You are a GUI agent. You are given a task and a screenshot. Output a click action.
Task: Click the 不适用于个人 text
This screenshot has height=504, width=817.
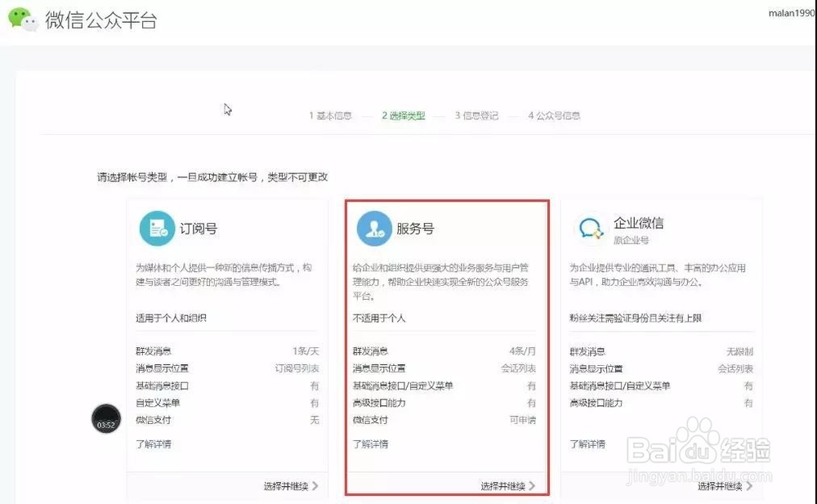pos(379,318)
